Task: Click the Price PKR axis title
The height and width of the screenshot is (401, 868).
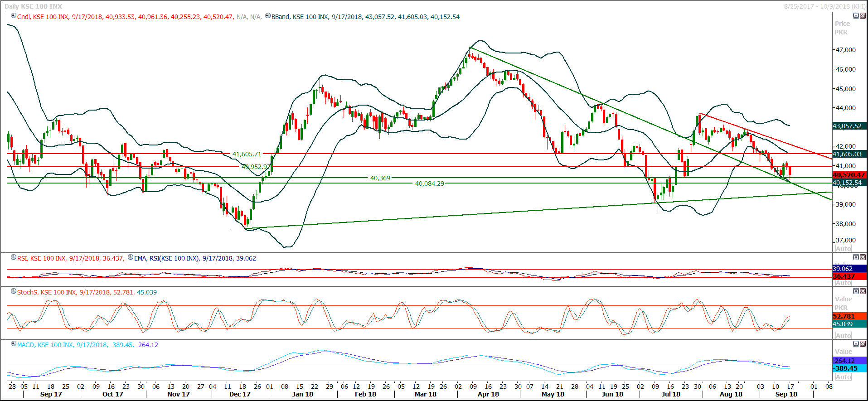Action: 842,28
